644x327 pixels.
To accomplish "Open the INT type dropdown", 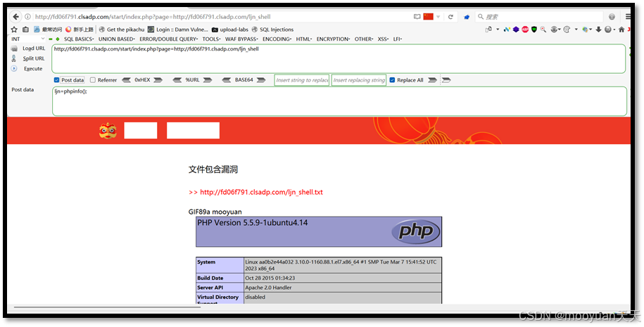I will [x=27, y=39].
